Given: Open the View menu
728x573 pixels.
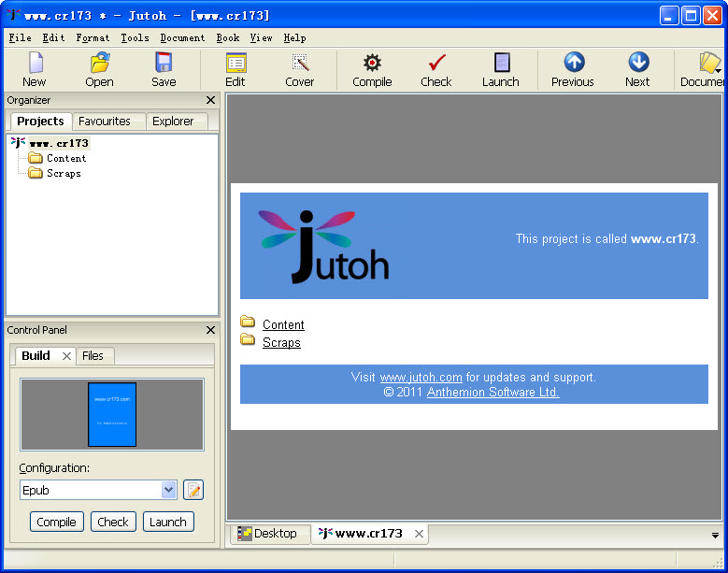Looking at the screenshot, I should 261,37.
